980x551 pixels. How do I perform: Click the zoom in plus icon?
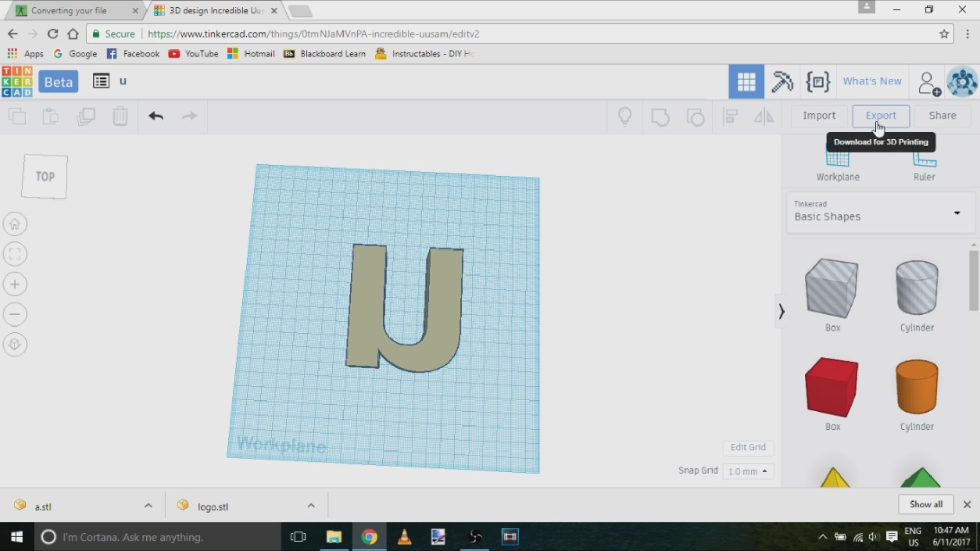(x=15, y=284)
